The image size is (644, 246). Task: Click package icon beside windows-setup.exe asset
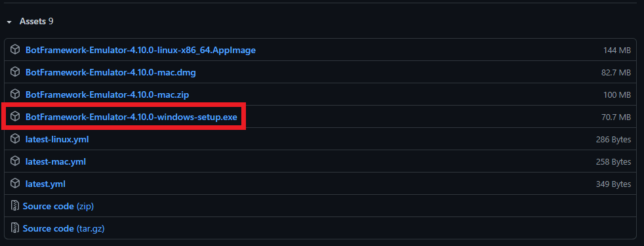click(15, 117)
